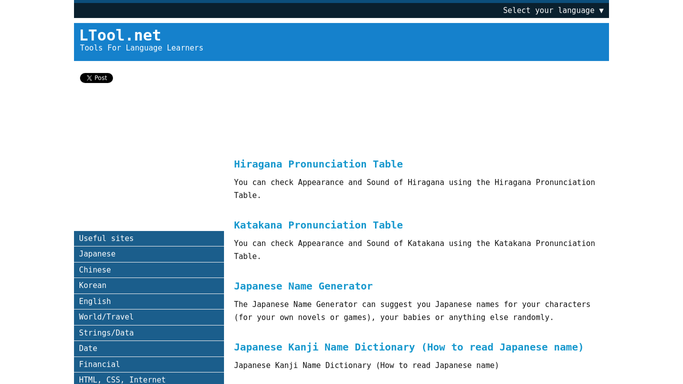Click the Tools For Language Learners tagline
The width and height of the screenshot is (683, 384).
point(141,48)
